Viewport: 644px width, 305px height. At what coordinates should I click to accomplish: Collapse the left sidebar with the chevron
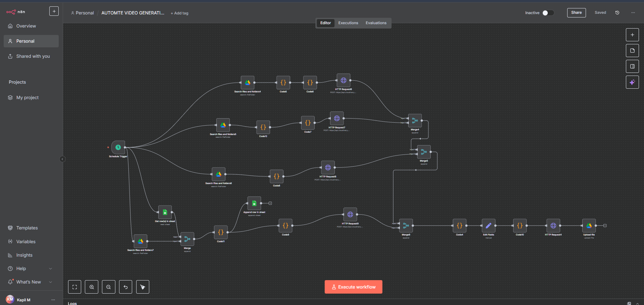(62, 159)
